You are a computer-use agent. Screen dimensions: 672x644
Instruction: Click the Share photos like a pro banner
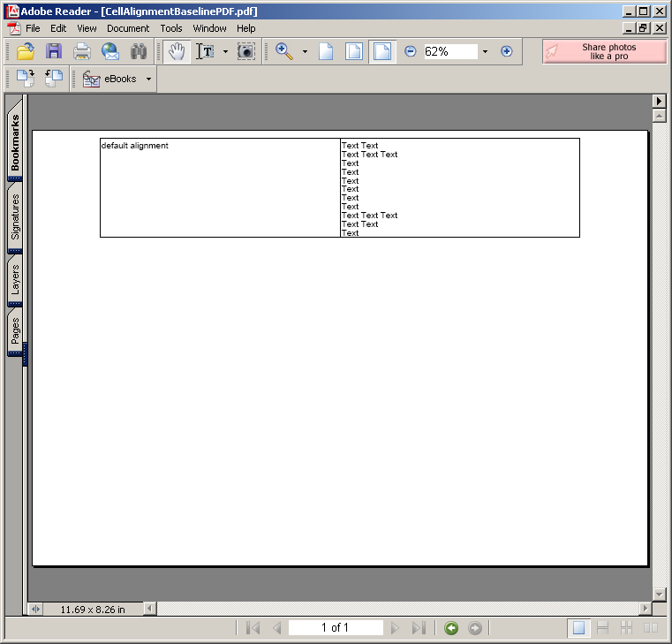point(604,51)
